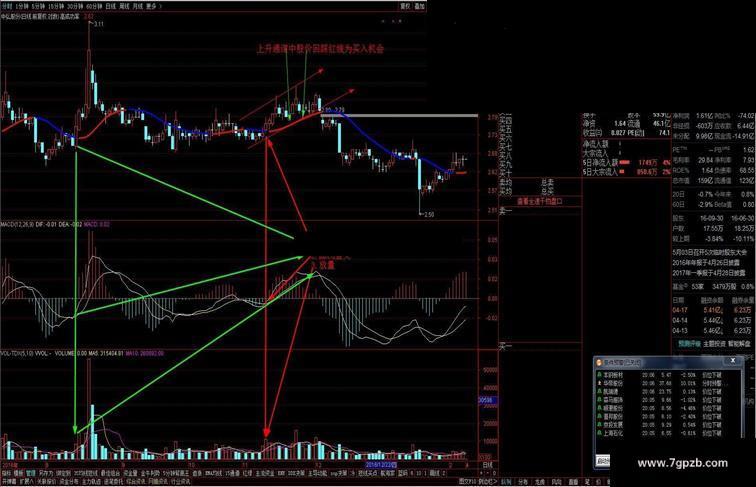This screenshot has height=487, width=756.
Task: Open the 分布 tab at bottom right
Action: coord(523,482)
